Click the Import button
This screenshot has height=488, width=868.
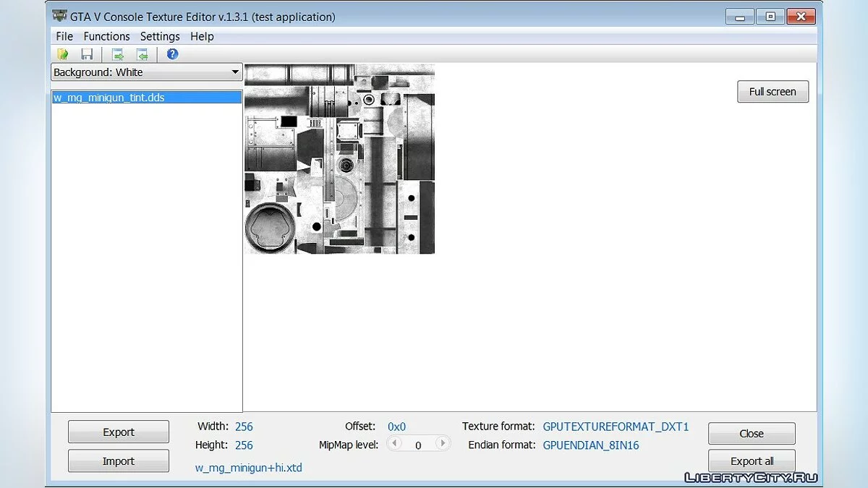tap(119, 461)
